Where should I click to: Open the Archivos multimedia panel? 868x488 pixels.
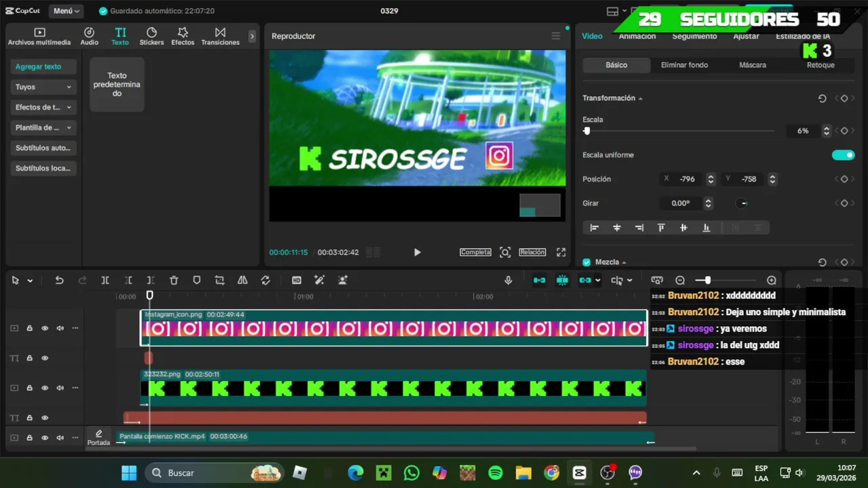coord(39,37)
